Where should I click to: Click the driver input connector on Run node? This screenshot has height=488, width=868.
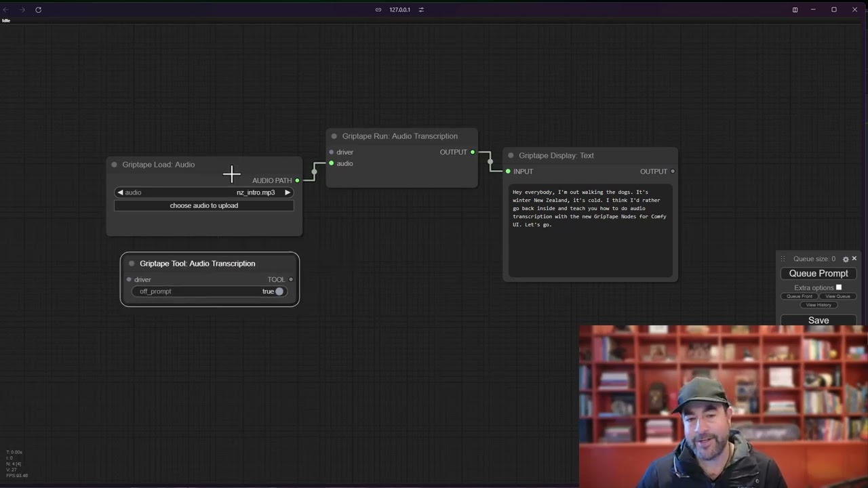tap(332, 152)
